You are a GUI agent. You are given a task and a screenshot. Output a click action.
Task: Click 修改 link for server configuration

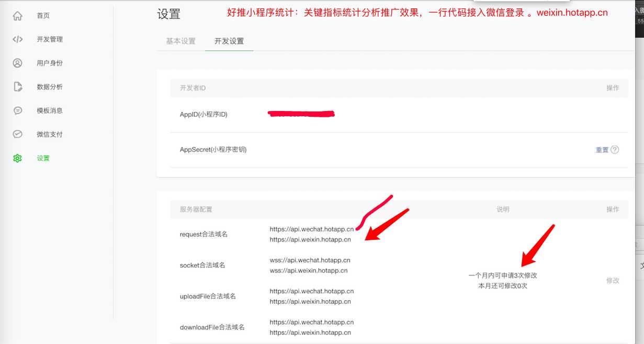pos(613,281)
